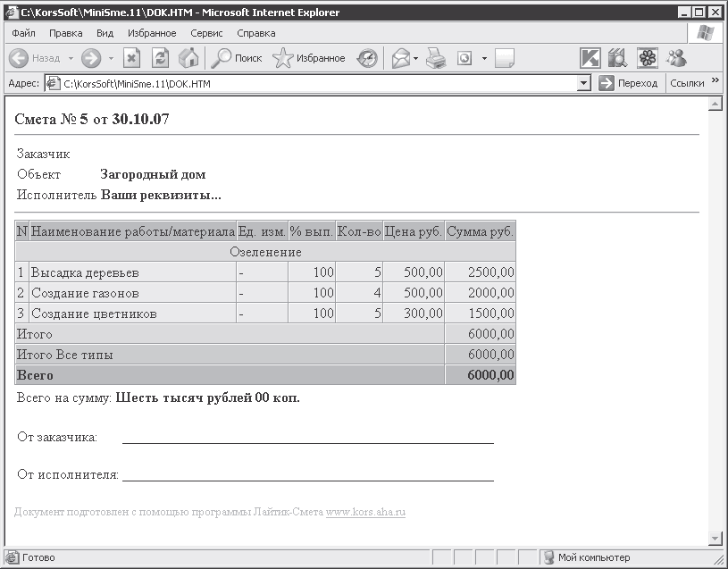
Task: Follow the www.kors.aha.ru link
Action: coord(365,513)
